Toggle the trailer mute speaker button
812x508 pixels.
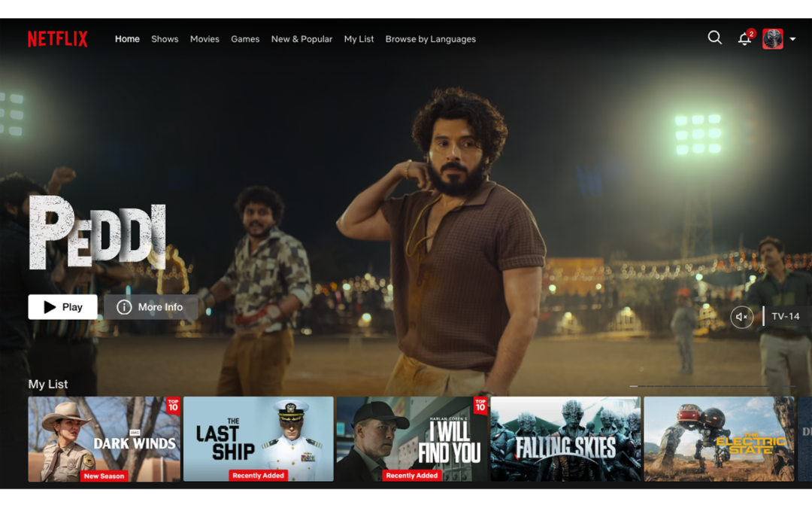click(741, 317)
